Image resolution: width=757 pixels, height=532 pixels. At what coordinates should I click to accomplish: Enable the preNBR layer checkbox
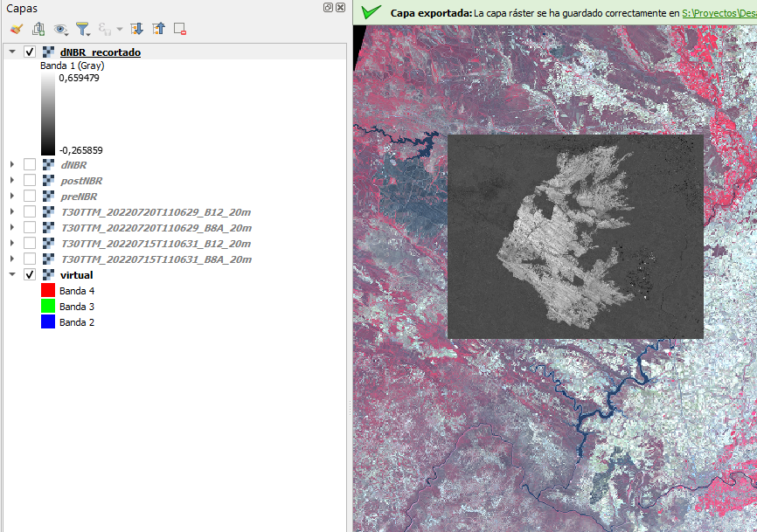[30, 196]
